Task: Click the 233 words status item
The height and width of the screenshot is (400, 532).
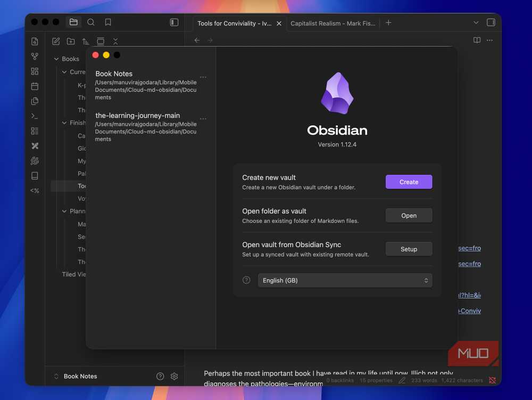Action: point(424,381)
